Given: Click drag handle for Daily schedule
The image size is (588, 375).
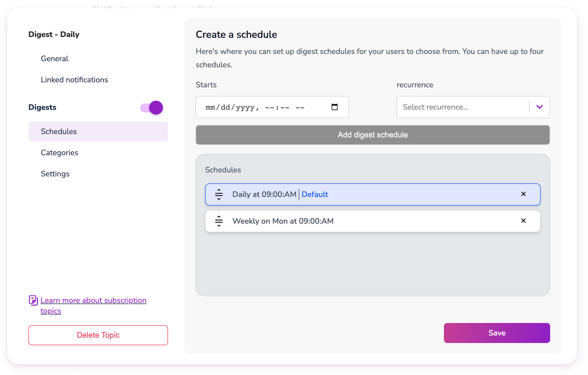Looking at the screenshot, I should click(x=219, y=194).
